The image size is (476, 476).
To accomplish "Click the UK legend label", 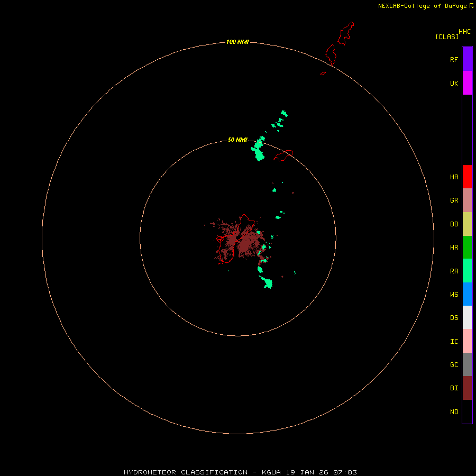I will (454, 83).
